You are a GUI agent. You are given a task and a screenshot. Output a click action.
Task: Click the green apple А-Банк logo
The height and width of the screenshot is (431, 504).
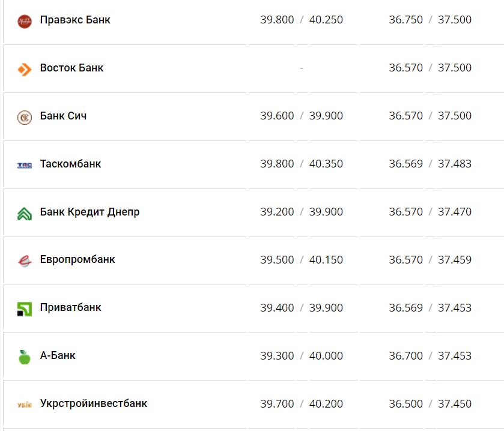(x=24, y=357)
